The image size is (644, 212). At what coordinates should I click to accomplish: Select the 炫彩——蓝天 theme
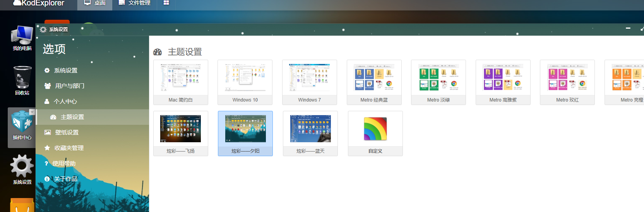point(310,133)
